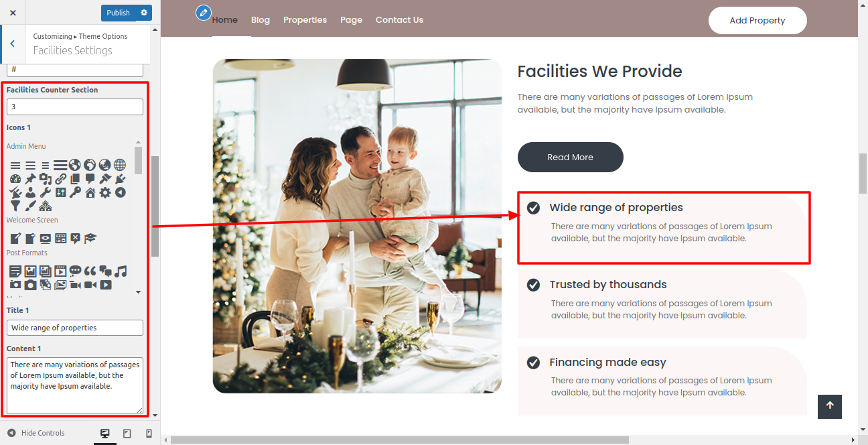The width and height of the screenshot is (868, 445).
Task: Open the Publish settings gear dropdown
Action: 144,13
